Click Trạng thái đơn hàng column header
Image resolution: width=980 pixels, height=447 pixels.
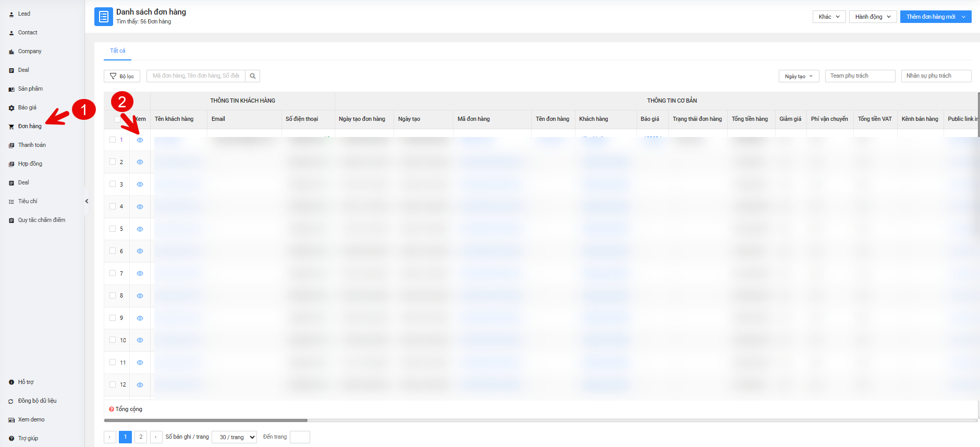pos(697,119)
